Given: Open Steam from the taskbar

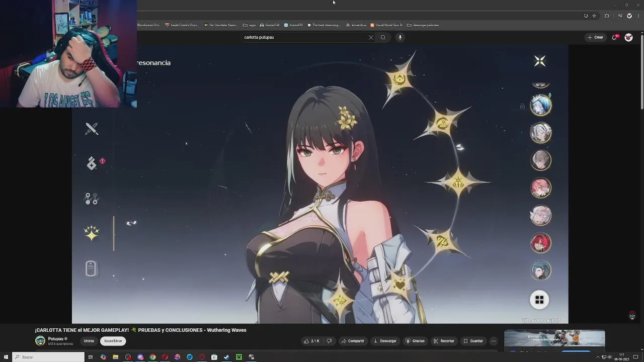Looking at the screenshot, I should (x=226, y=357).
